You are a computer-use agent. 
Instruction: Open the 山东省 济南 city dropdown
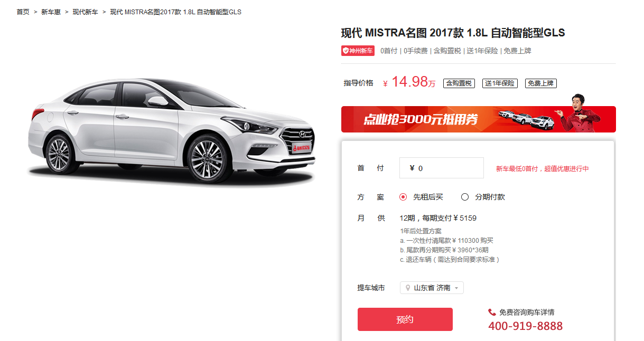(x=432, y=288)
